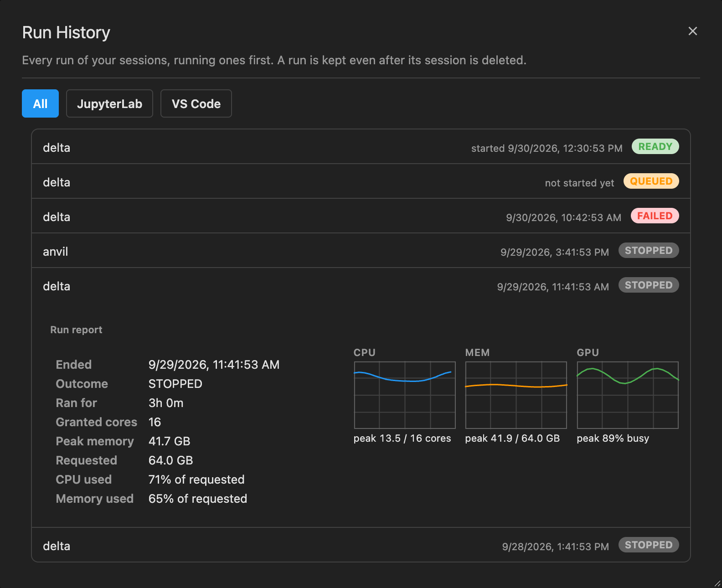Click the '9/28/2026, 1:41:53 PM' timestamp
Image resolution: width=722 pixels, height=588 pixels.
click(x=555, y=547)
